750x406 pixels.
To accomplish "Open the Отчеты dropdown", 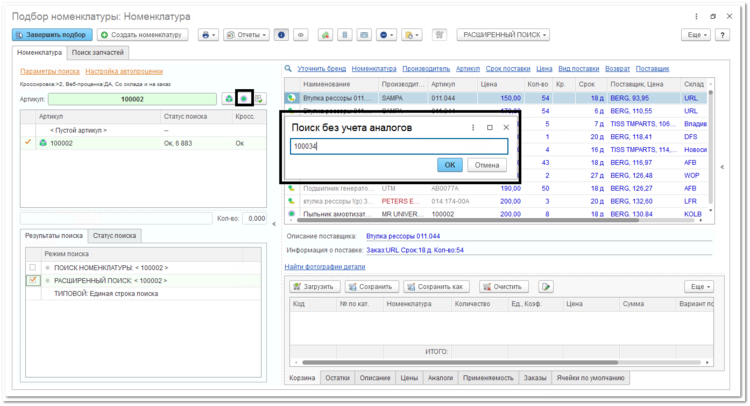I will [x=247, y=35].
